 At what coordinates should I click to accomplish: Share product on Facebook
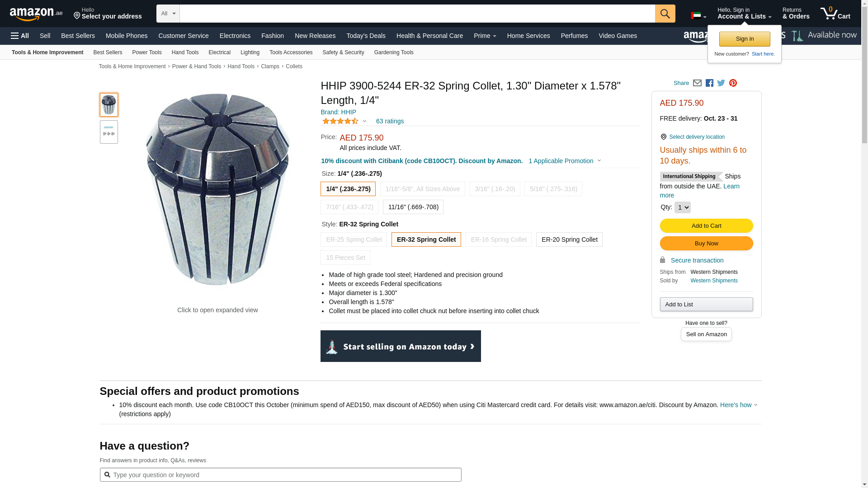(x=709, y=83)
